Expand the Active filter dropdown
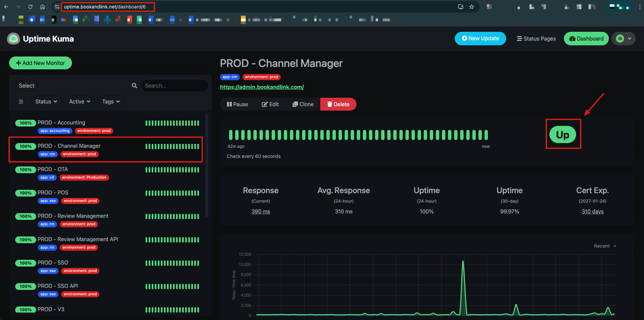Viewport: 644px width, 320px height. pos(79,101)
